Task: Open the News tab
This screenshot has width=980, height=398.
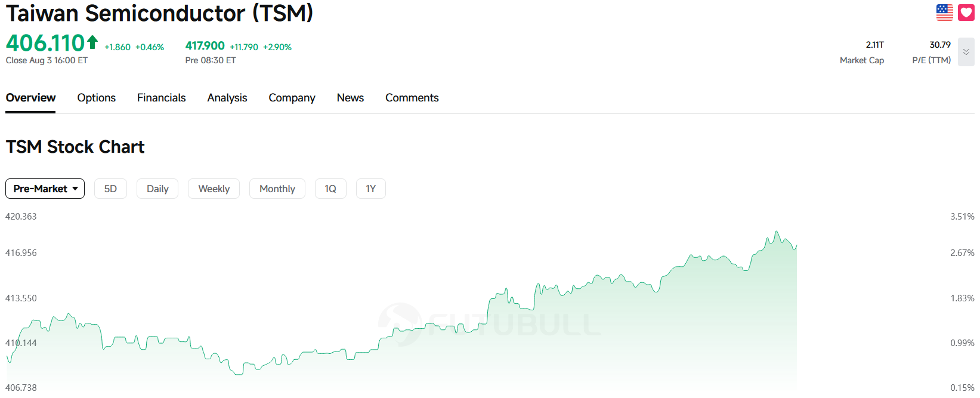Action: coord(350,98)
